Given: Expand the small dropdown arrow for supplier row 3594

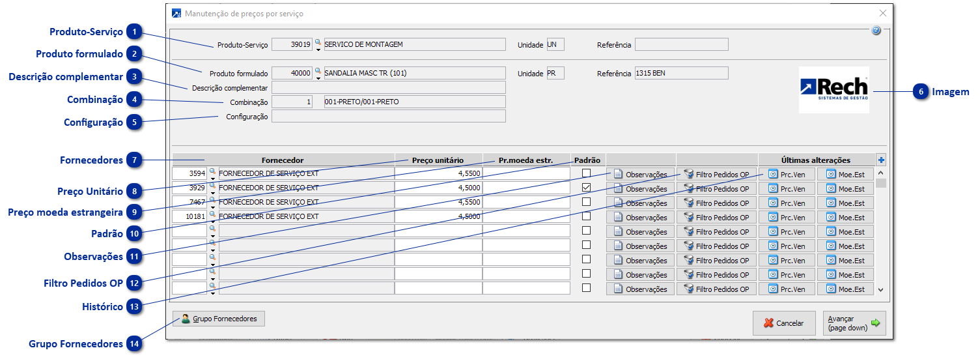Looking at the screenshot, I should click(212, 179).
